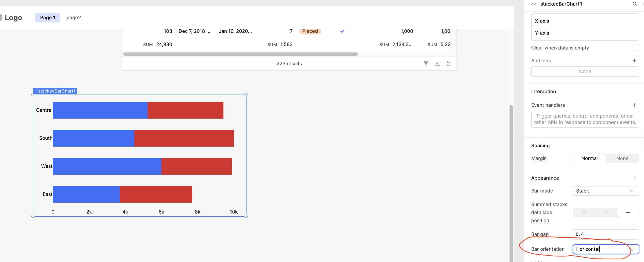
Task: Open the stackedBarChart1 three-dot menu
Action: click(624, 4)
